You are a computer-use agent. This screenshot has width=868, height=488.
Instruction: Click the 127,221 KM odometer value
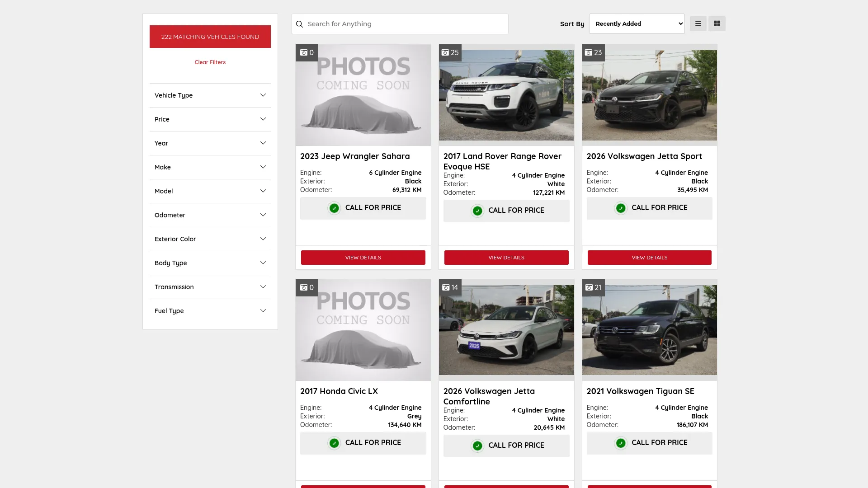[549, 193]
